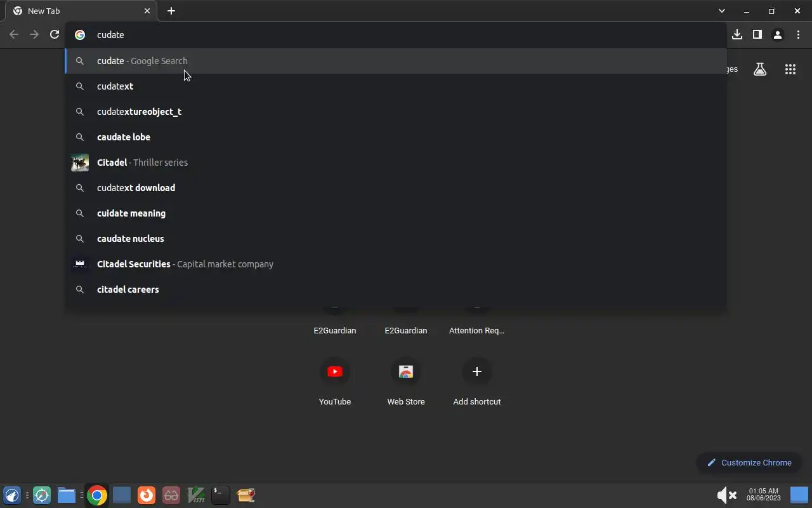812x508 pixels.
Task: Open the Google apps grid
Action: click(x=790, y=70)
